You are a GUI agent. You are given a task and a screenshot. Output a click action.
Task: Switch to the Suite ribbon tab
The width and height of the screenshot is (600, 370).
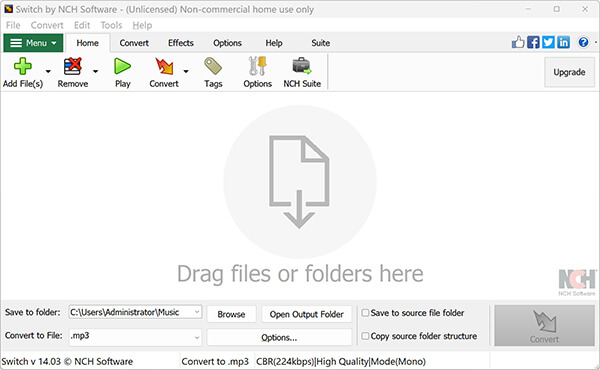coord(321,43)
